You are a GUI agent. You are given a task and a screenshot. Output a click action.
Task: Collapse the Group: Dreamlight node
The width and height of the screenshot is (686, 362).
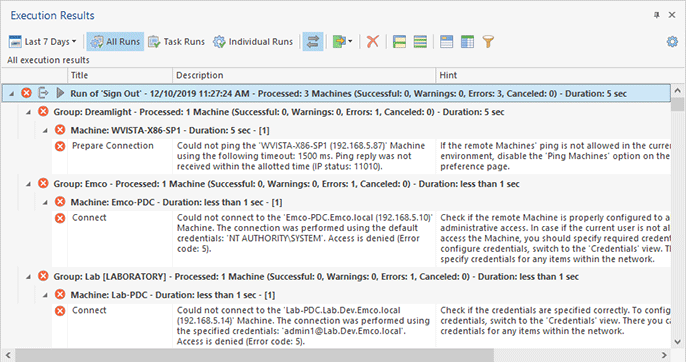28,112
